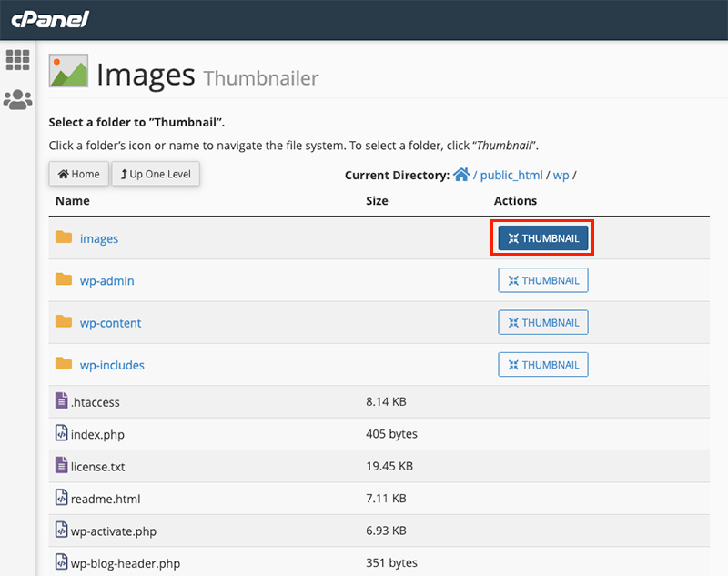
Task: Click the images folder icon
Action: 63,237
